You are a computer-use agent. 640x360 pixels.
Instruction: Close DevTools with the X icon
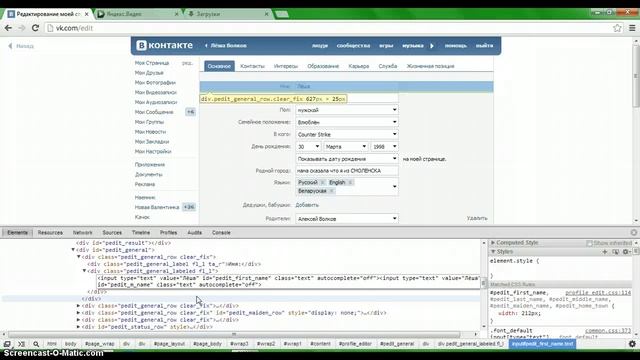633,233
